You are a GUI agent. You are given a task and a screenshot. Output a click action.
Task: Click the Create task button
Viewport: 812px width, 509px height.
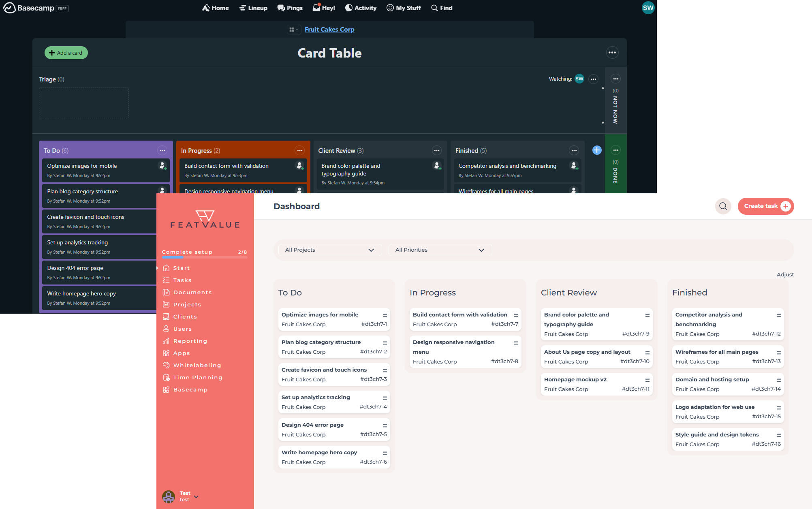765,206
